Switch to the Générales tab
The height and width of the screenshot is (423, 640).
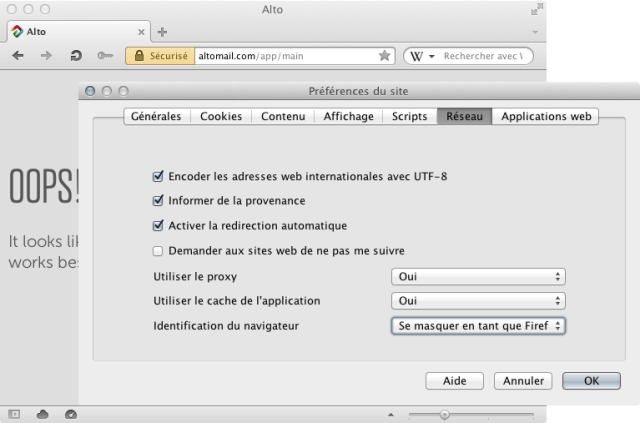point(156,116)
